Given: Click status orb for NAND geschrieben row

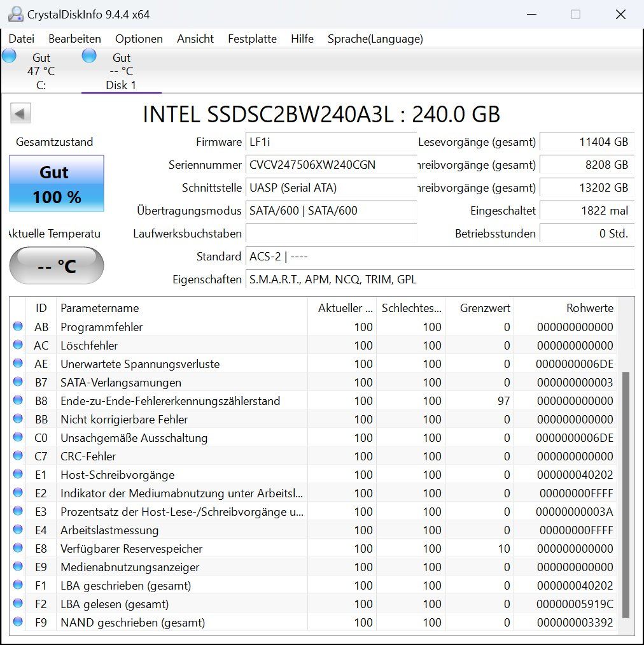Looking at the screenshot, I should point(18,621).
